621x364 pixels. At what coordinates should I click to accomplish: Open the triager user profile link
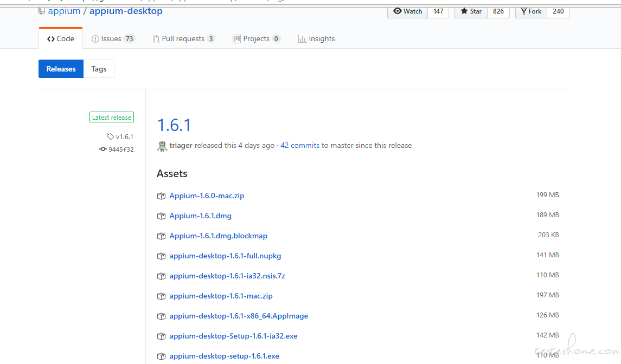(181, 146)
